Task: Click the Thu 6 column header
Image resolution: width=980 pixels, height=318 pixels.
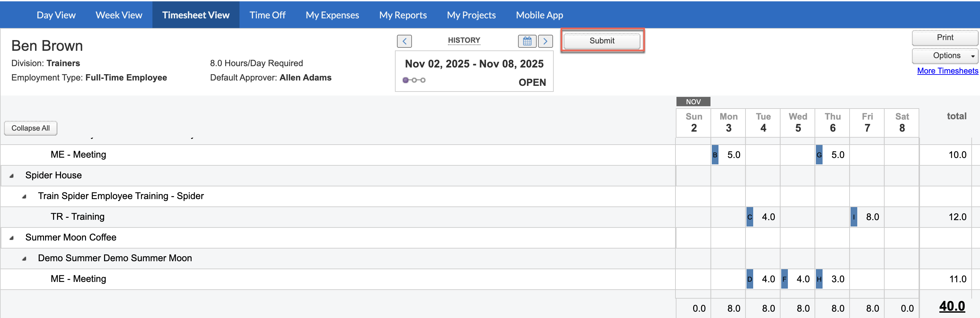Action: tap(832, 122)
